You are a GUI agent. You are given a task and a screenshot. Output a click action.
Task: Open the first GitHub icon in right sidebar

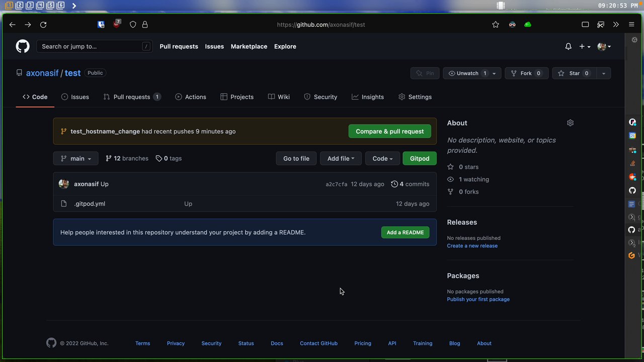point(632,191)
